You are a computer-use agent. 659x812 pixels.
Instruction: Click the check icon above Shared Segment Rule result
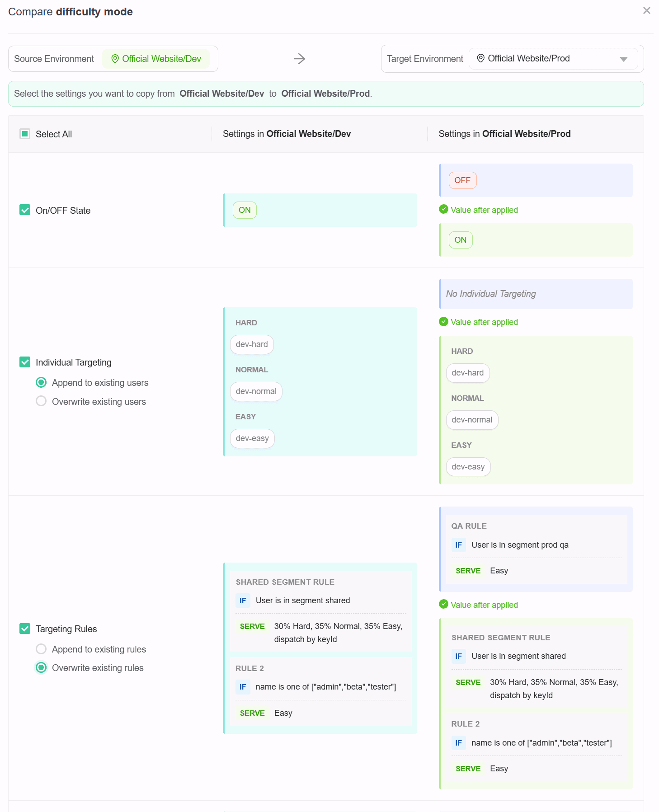tap(443, 604)
